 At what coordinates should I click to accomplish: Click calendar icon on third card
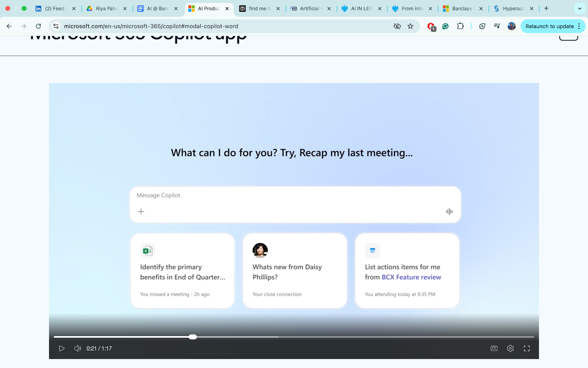(372, 251)
